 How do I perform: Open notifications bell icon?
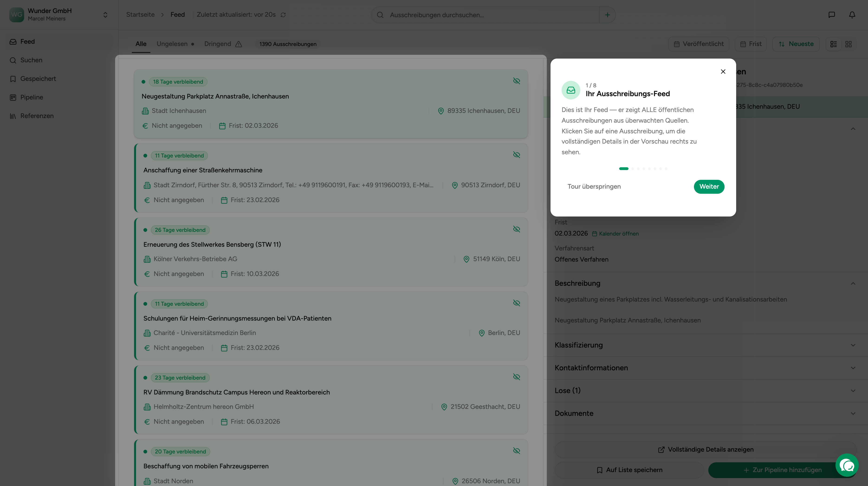click(852, 15)
